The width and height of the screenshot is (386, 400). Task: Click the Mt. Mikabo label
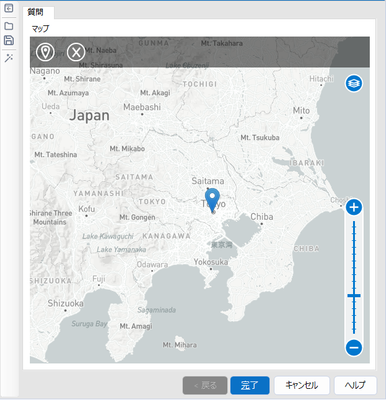[x=127, y=149]
